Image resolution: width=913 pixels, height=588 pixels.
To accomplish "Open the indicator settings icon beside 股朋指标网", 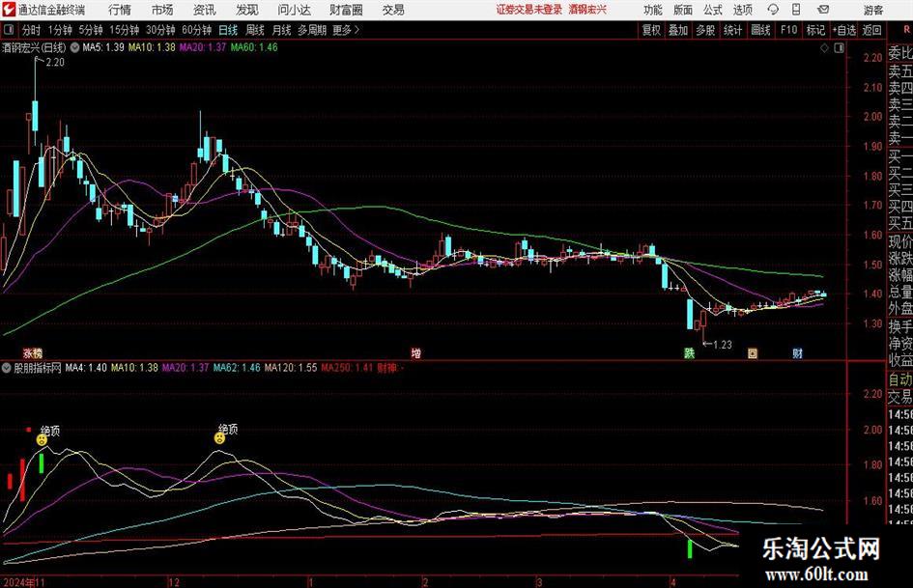I will pyautogui.click(x=7, y=368).
